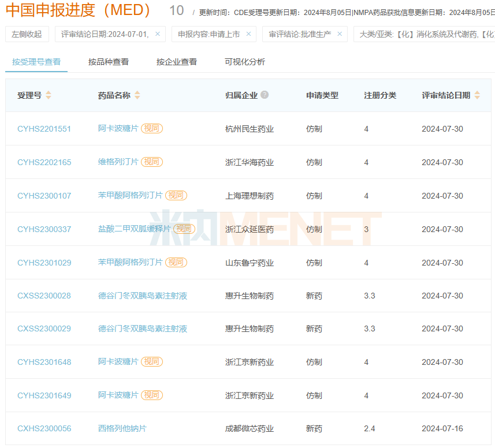Open acceptance number CXSS2300029
This screenshot has width=495, height=448.
(x=44, y=328)
